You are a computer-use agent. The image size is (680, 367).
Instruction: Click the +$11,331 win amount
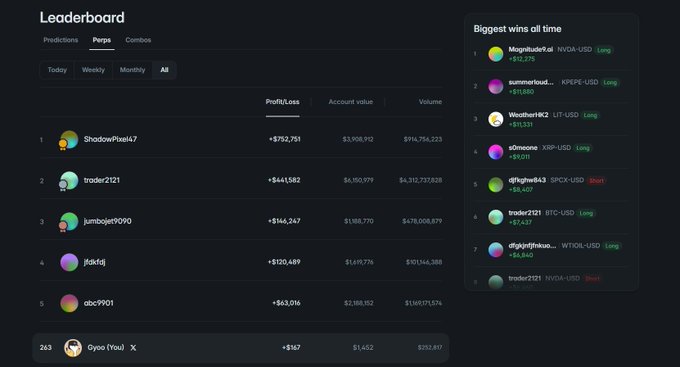point(520,125)
